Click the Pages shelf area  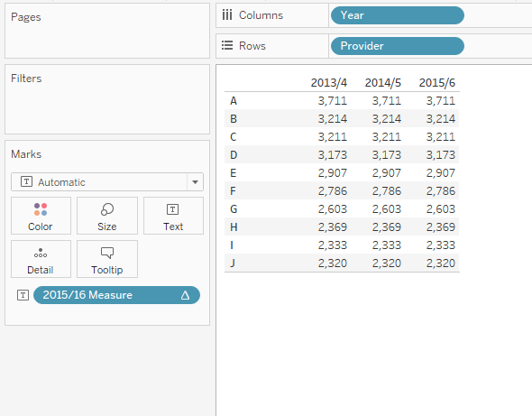[x=107, y=31]
